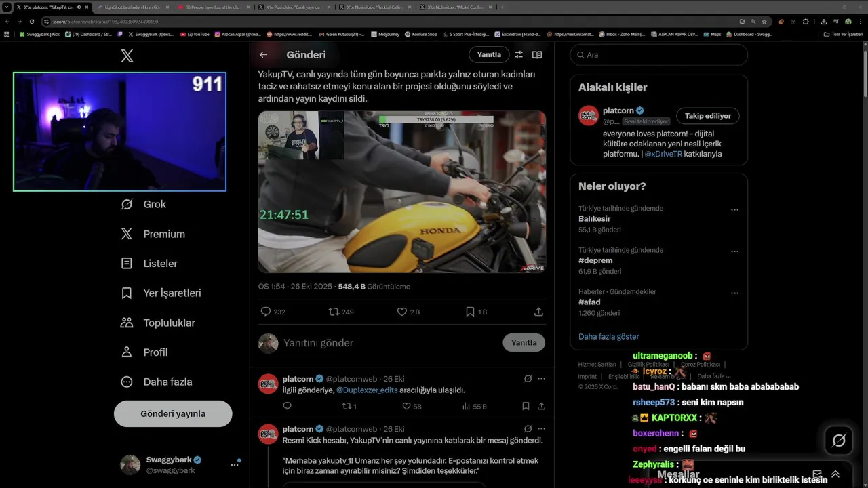Screen dimensions: 868x488
Task: Open Premium in the left sidebar
Action: 153,234
